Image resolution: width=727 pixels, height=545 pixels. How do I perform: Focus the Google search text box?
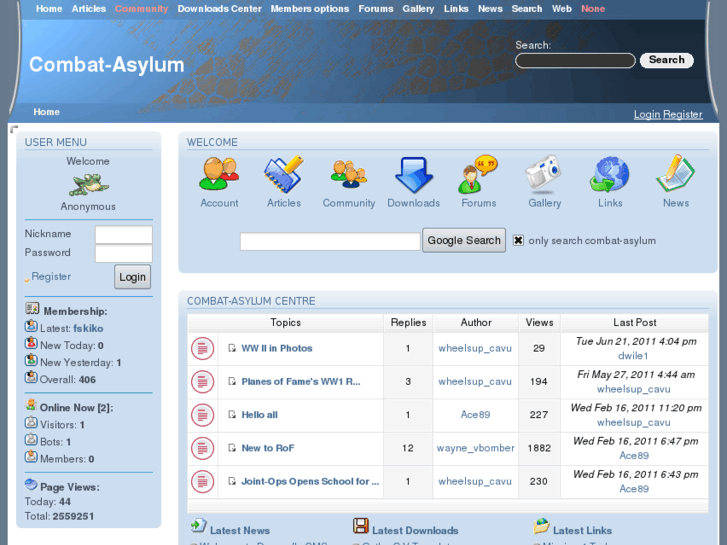click(x=330, y=241)
